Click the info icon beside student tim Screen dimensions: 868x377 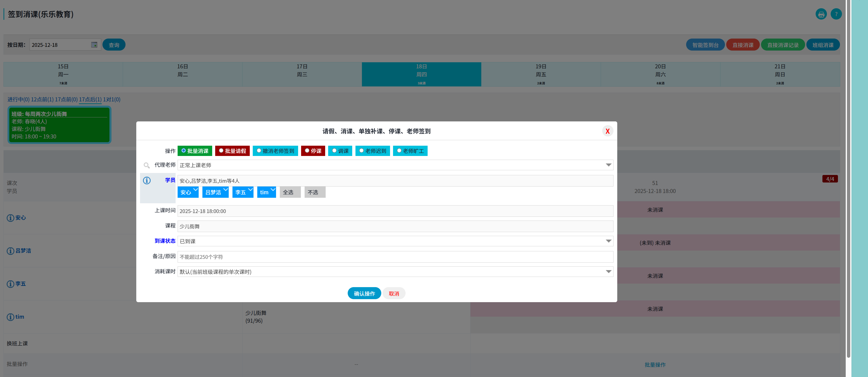11,317
